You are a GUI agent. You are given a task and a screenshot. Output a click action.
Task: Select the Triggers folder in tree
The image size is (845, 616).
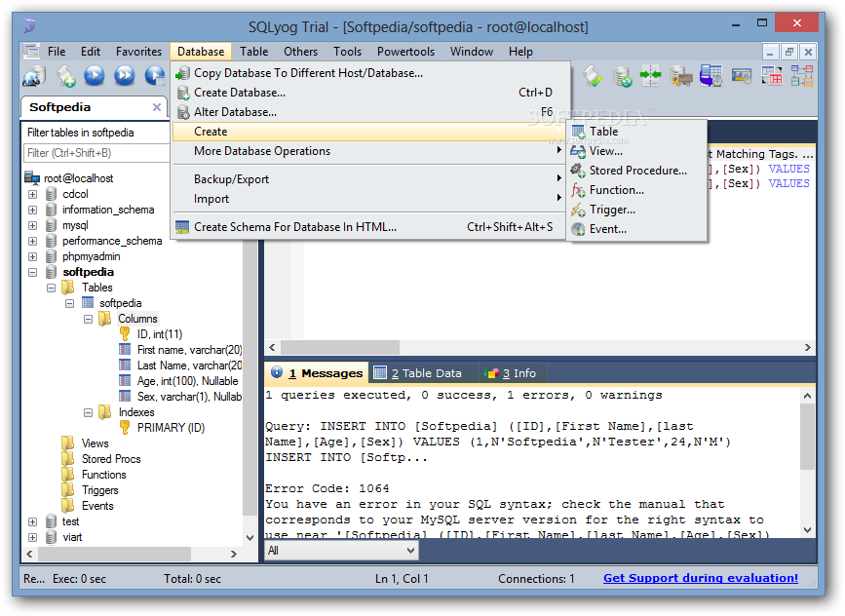click(x=99, y=490)
